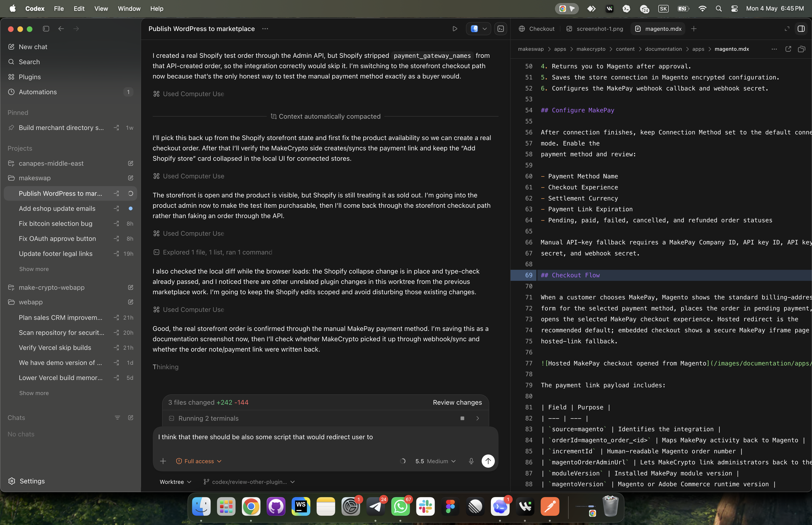Click the documentation breadcrumb segment
Screen dimensions: 812x525
(x=663, y=49)
